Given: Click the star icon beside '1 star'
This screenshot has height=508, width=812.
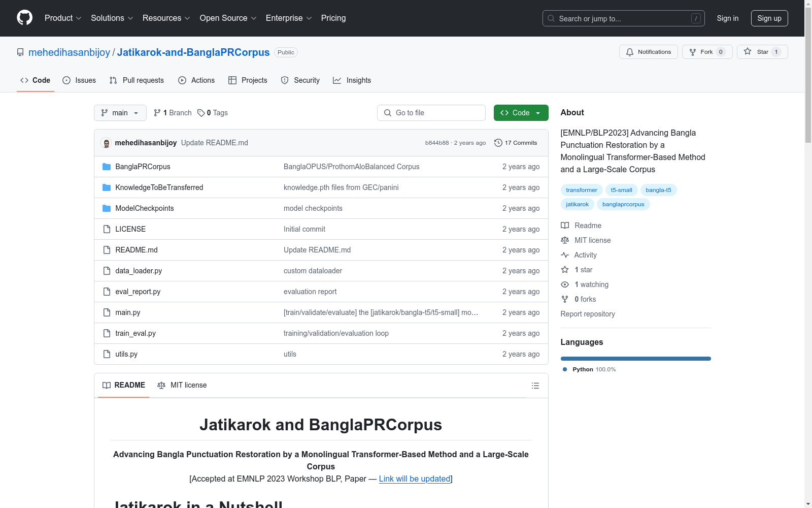Looking at the screenshot, I should (565, 270).
